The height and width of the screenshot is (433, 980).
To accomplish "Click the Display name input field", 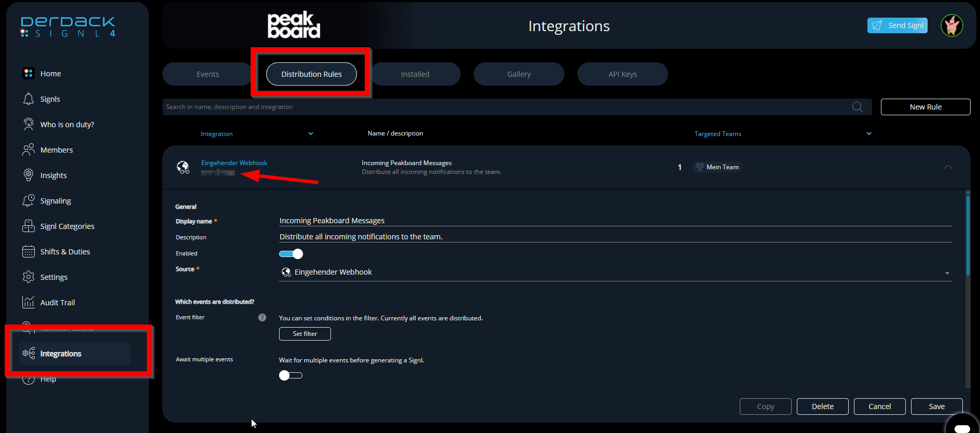I will 616,221.
